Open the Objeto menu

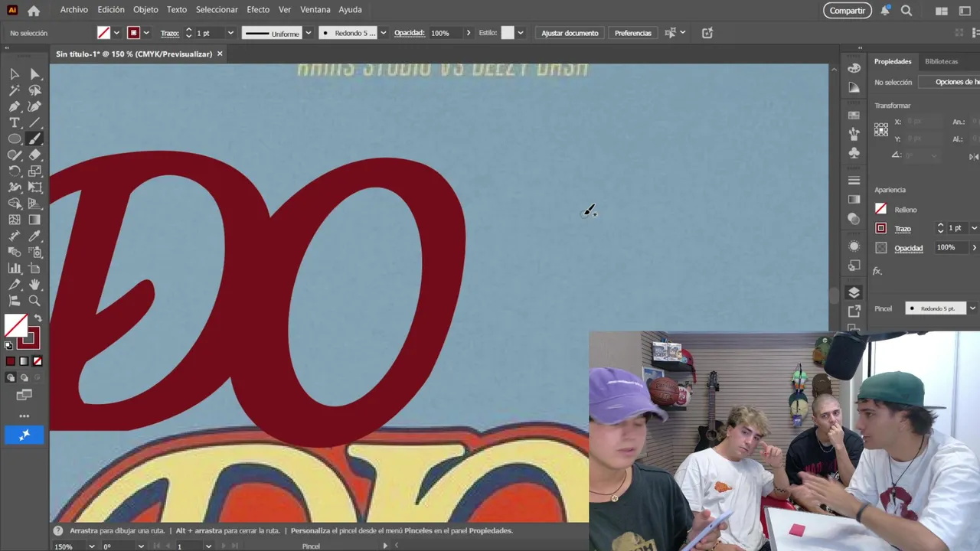(145, 10)
